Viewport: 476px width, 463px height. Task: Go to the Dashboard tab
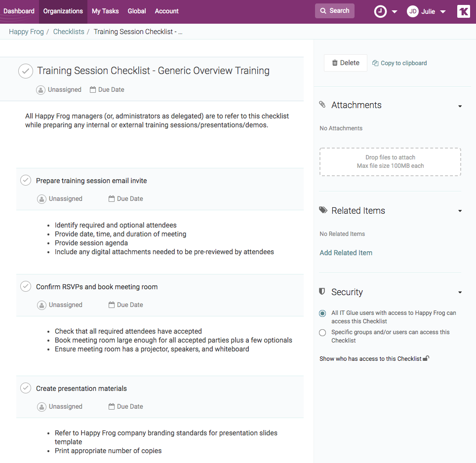19,11
